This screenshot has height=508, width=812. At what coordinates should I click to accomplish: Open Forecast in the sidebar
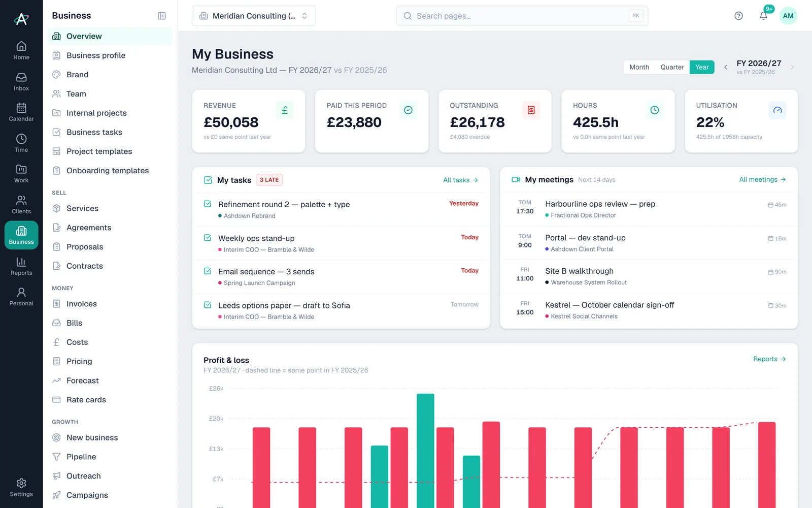(x=110, y=380)
